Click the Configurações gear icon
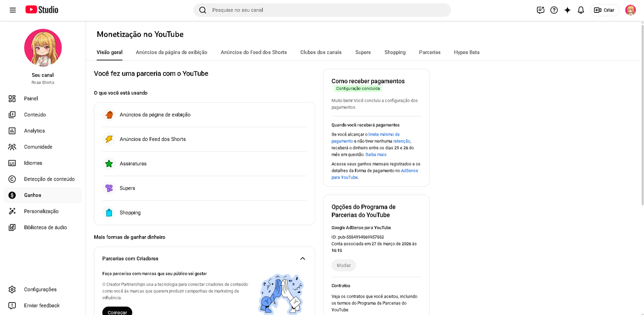The image size is (644, 315). coord(12,289)
